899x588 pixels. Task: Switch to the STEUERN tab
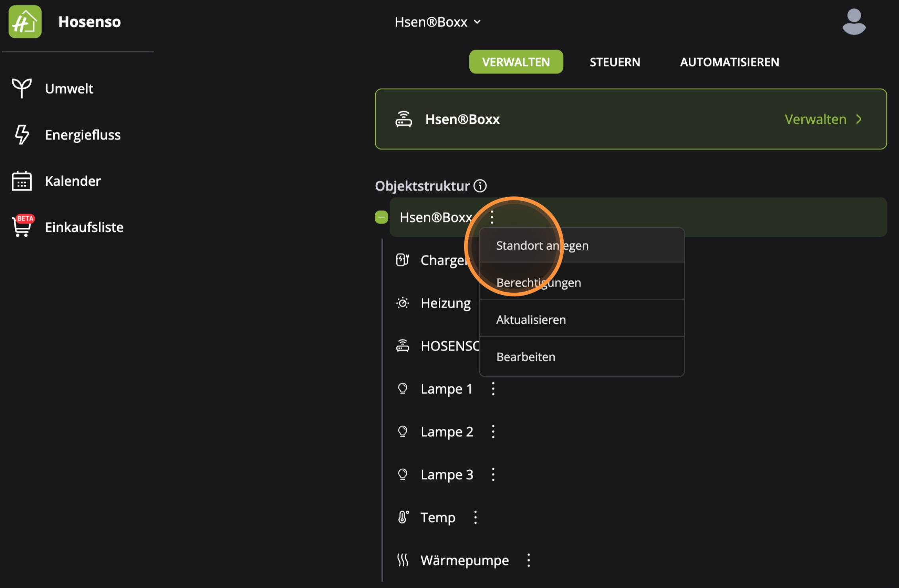615,61
